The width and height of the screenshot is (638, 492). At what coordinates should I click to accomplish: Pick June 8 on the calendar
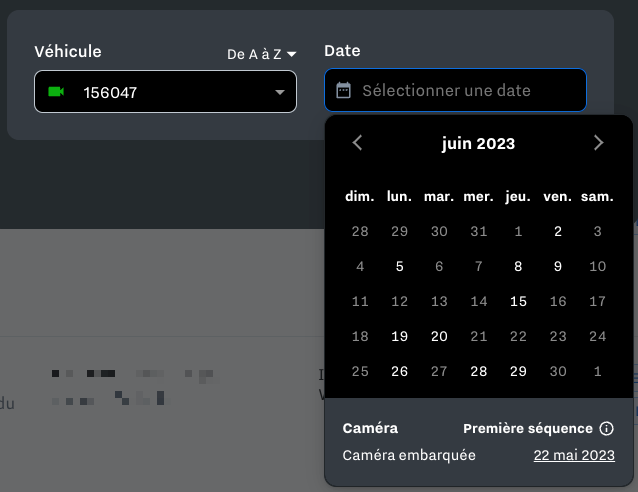click(518, 267)
